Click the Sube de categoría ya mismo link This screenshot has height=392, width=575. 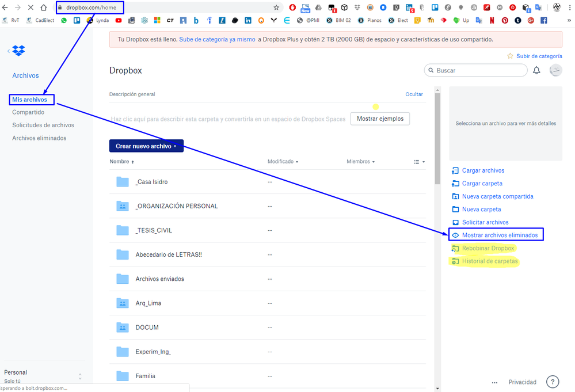[217, 40]
